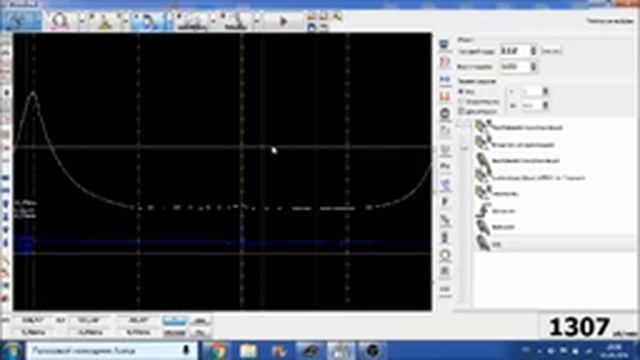This screenshot has width=640, height=360.
Task: Click the yellow-green triangle toolbar icon
Action: click(104, 22)
